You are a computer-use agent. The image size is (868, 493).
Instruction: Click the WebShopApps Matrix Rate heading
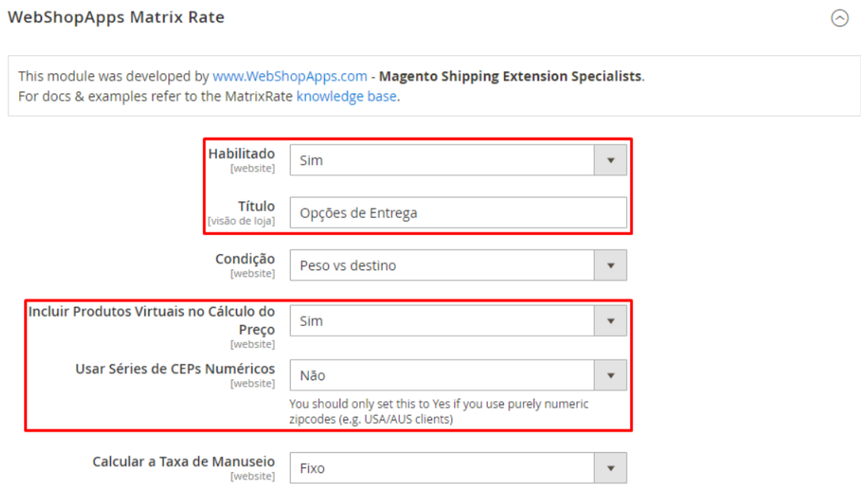tap(116, 18)
